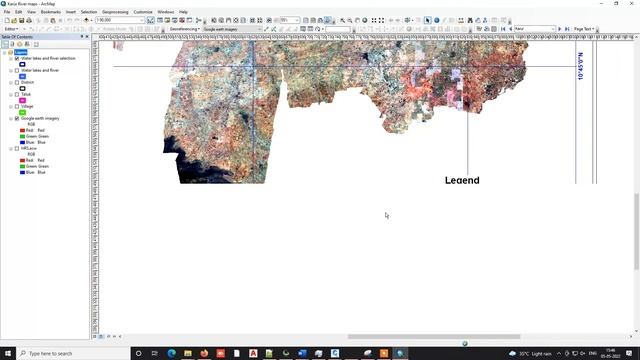Enable the HRS.ecw layer checkbox
The width and height of the screenshot is (640, 360).
pyautogui.click(x=17, y=149)
